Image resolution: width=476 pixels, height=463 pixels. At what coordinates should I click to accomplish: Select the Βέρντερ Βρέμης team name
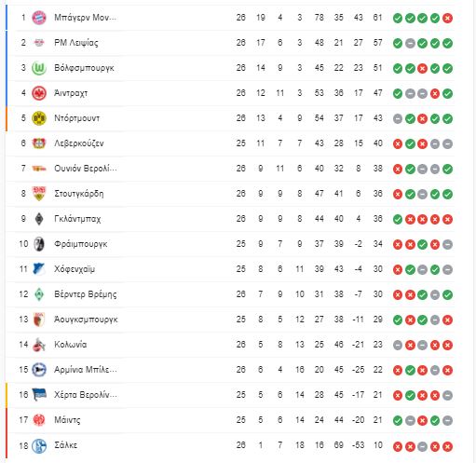point(86,294)
